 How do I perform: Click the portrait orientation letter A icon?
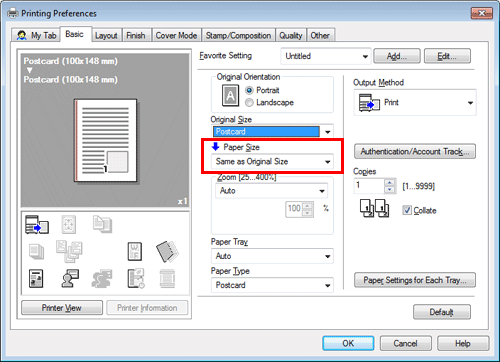click(230, 96)
